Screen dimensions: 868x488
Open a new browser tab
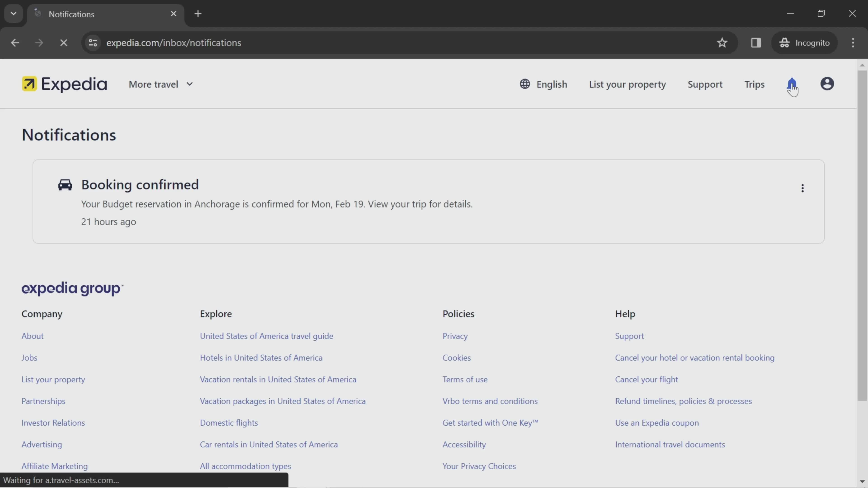198,14
